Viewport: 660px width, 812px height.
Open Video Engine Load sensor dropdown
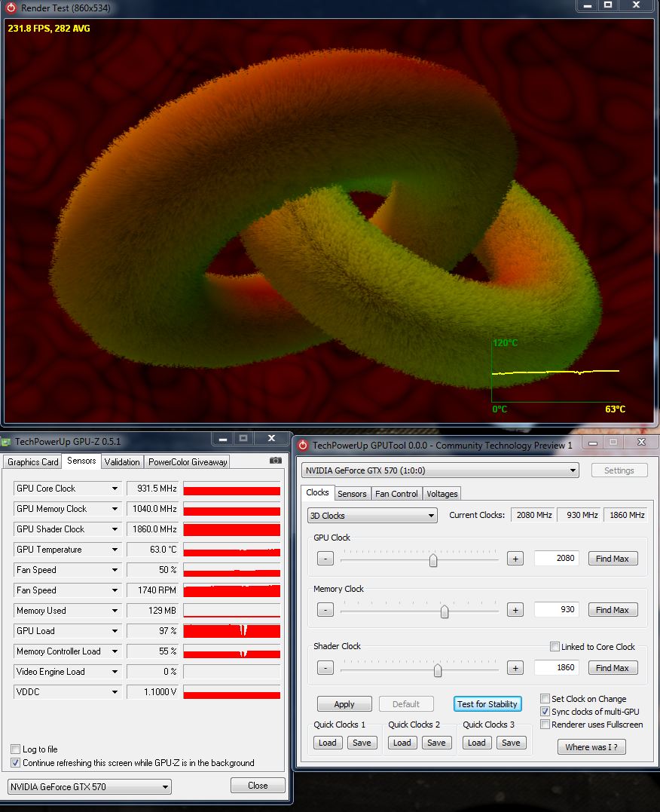115,672
